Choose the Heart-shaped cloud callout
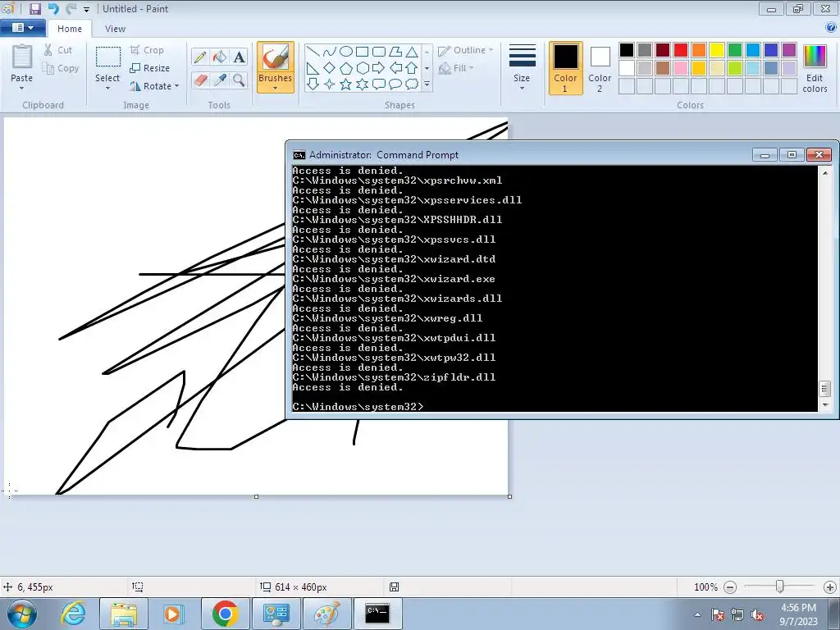Screen dimensions: 840x630 pos(412,84)
